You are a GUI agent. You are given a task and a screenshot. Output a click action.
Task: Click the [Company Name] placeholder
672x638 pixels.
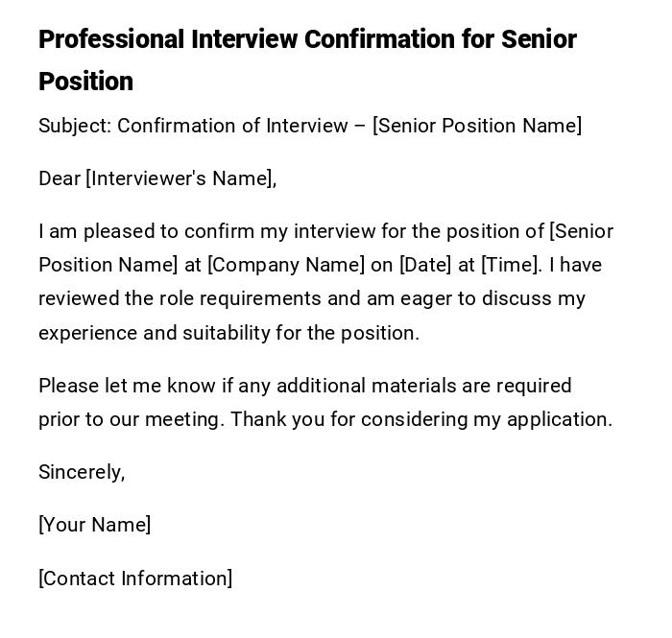point(286,265)
